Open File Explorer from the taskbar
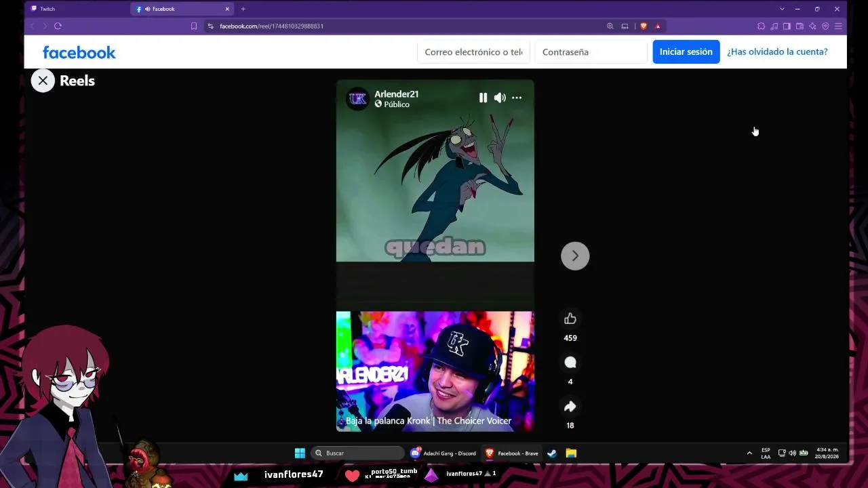The height and width of the screenshot is (488, 868). tap(571, 453)
